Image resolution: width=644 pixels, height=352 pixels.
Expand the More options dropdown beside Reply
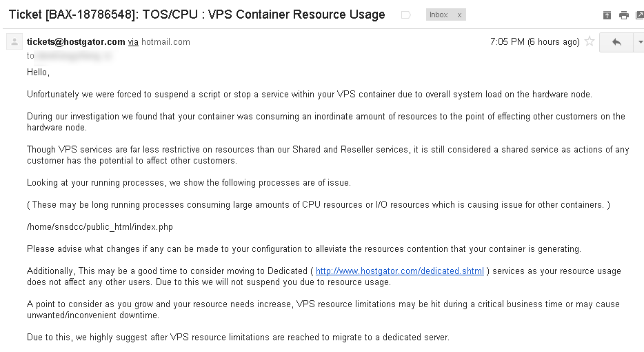[x=639, y=42]
